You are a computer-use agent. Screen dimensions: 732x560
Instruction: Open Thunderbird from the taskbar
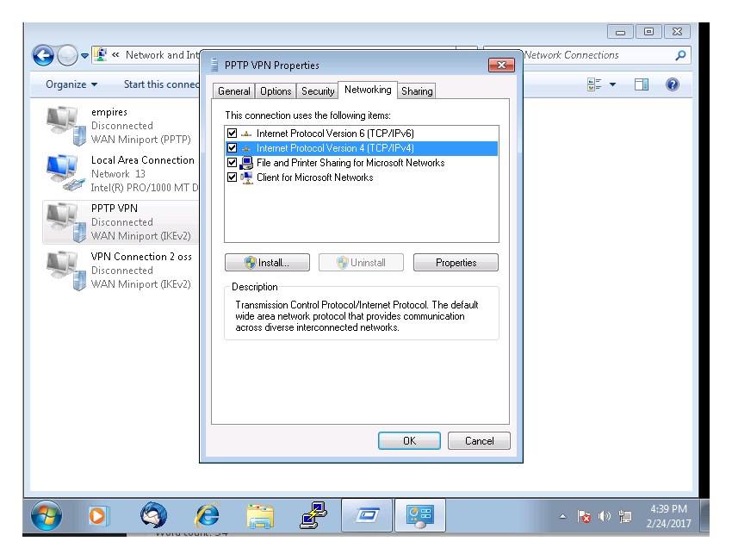click(x=153, y=515)
